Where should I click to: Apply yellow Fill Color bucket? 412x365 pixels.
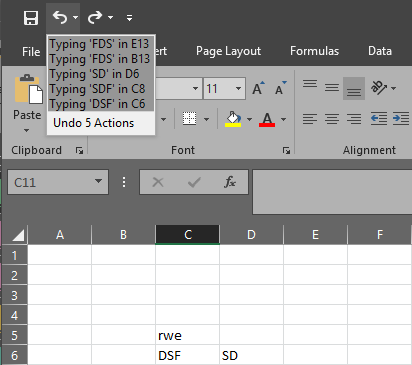click(x=233, y=119)
